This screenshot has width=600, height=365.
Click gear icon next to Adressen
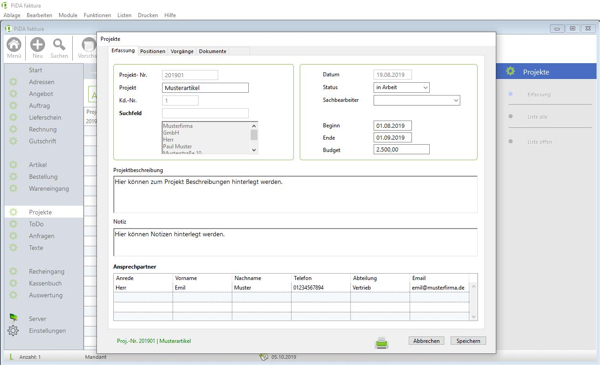tap(13, 82)
